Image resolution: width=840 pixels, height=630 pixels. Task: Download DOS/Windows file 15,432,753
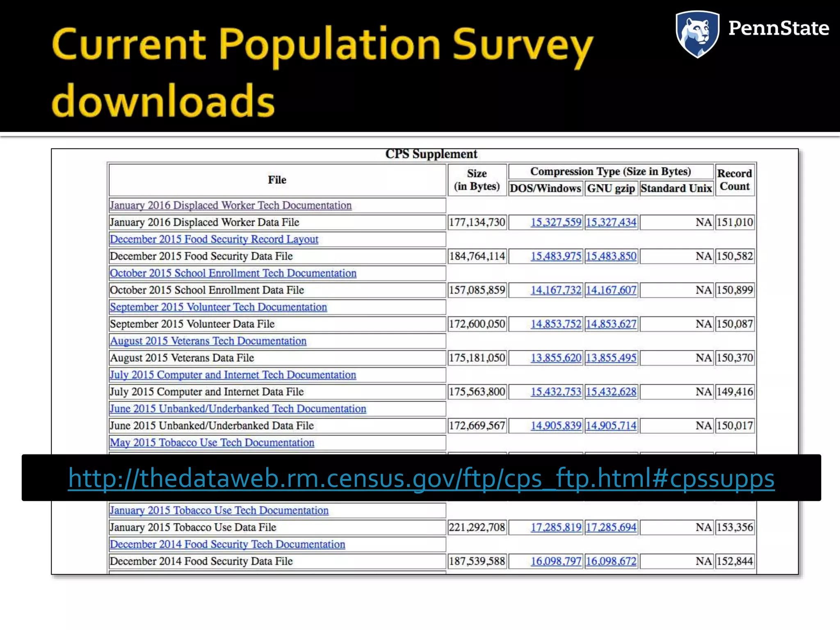556,392
